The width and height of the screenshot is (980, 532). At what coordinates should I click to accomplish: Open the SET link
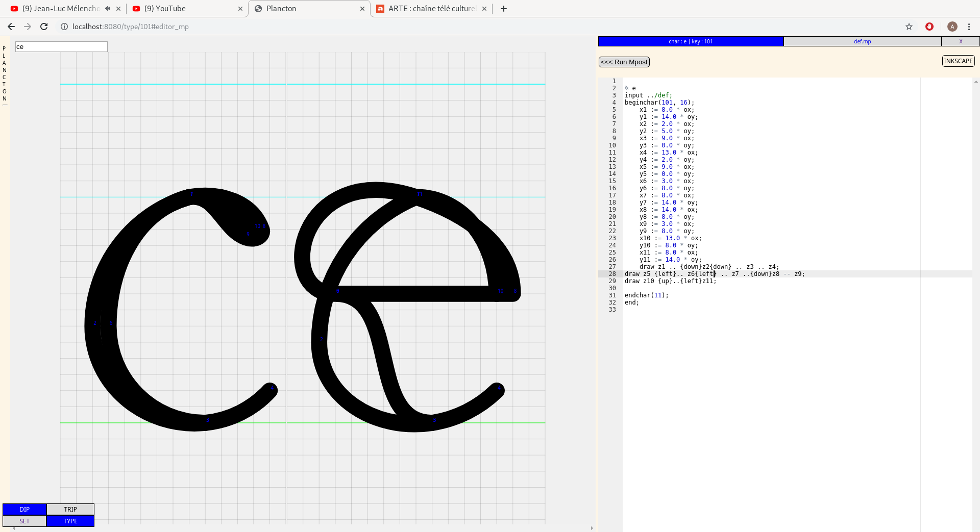click(x=24, y=521)
